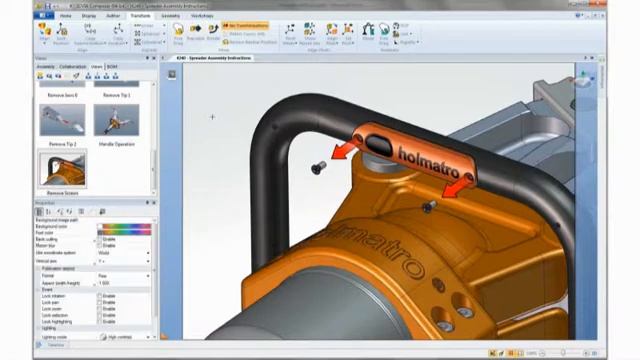Open the Linear explode dropdown arrow
Viewport: 640px width, 360px height.
tap(164, 26)
